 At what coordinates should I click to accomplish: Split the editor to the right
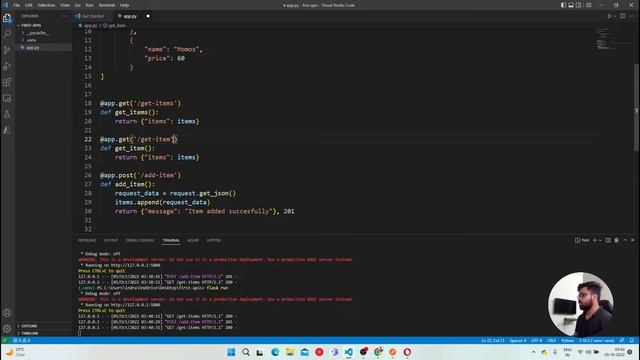click(622, 16)
